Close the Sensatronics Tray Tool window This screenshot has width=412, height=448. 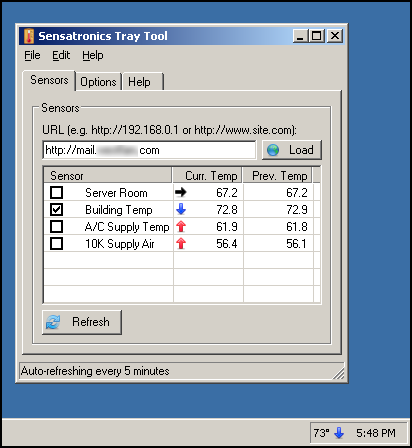[335, 36]
